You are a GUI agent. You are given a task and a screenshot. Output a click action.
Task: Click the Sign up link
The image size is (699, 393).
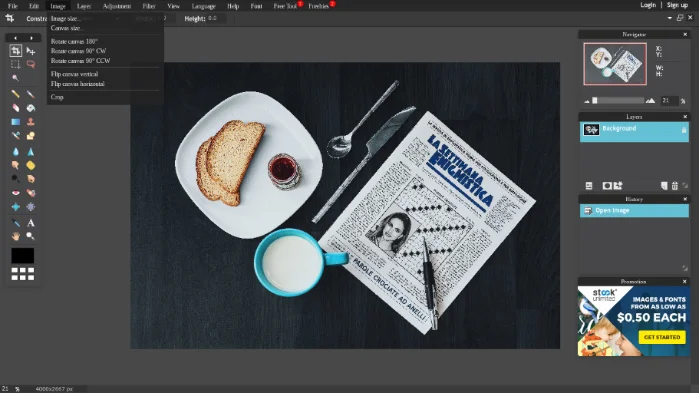677,5
